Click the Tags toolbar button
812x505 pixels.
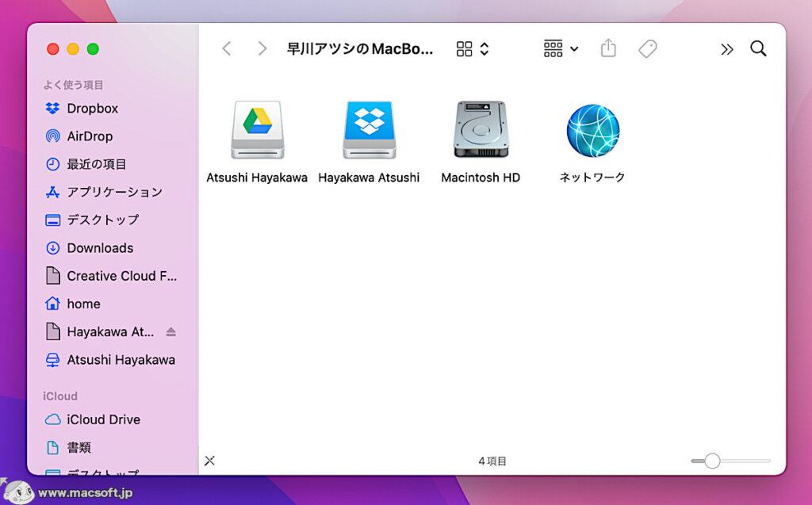point(647,48)
